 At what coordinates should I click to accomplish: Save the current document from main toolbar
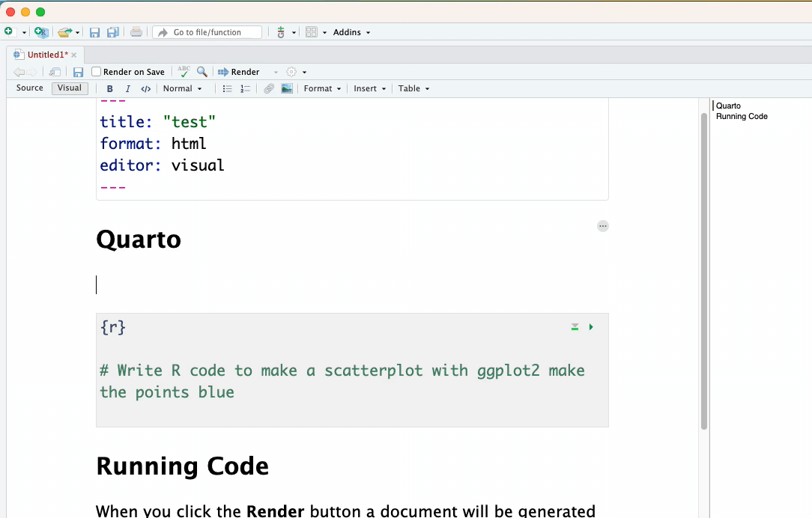(95, 32)
